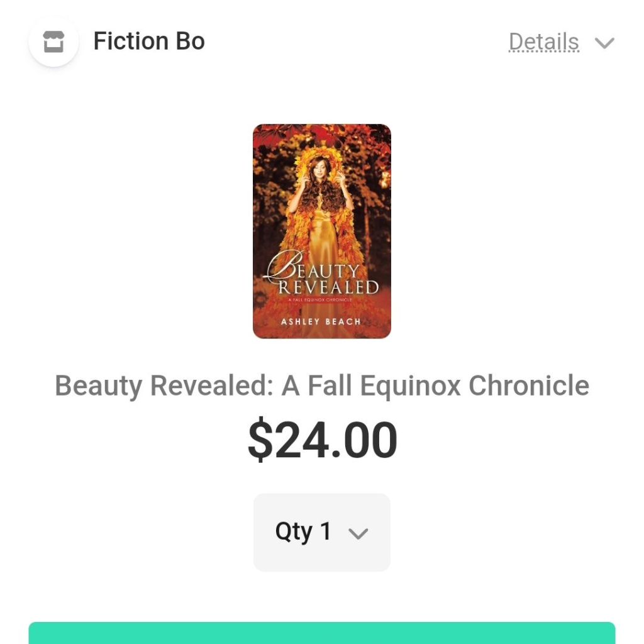Click the word "Beauty" in the product title

point(97,386)
